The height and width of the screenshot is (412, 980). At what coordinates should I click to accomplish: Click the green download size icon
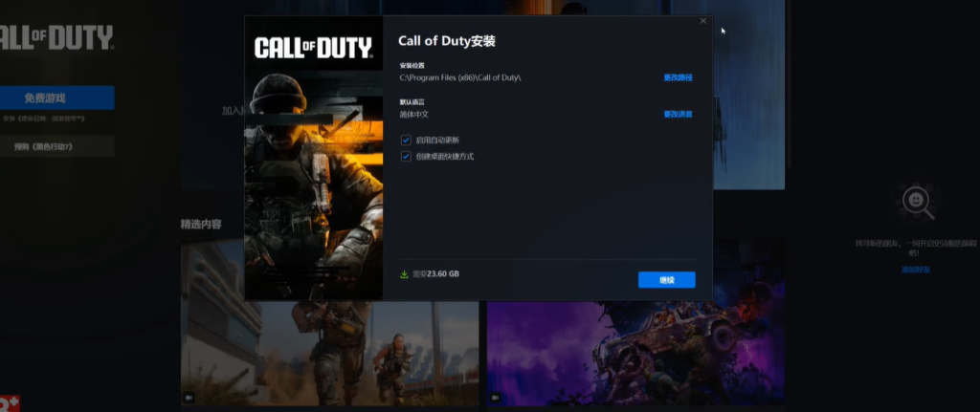coord(404,274)
